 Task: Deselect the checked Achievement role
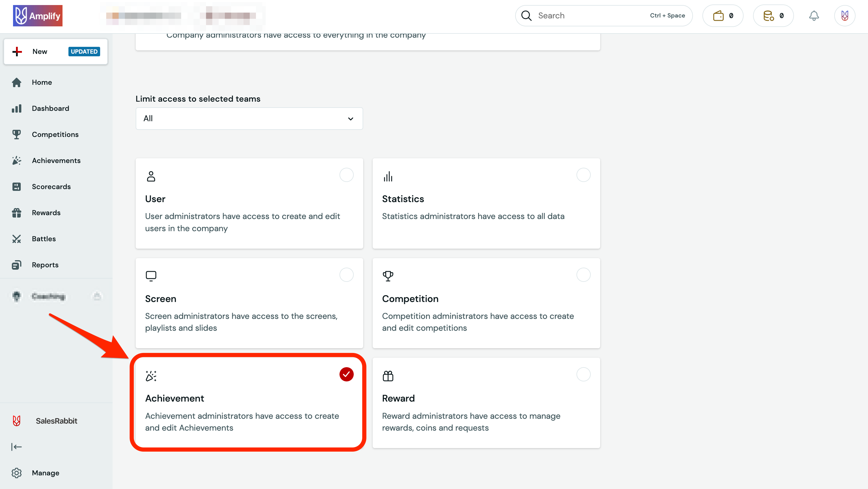click(x=346, y=374)
